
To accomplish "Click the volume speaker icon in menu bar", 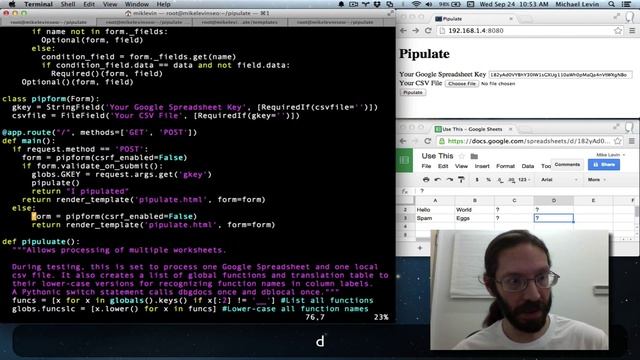I will pyautogui.click(x=429, y=4).
